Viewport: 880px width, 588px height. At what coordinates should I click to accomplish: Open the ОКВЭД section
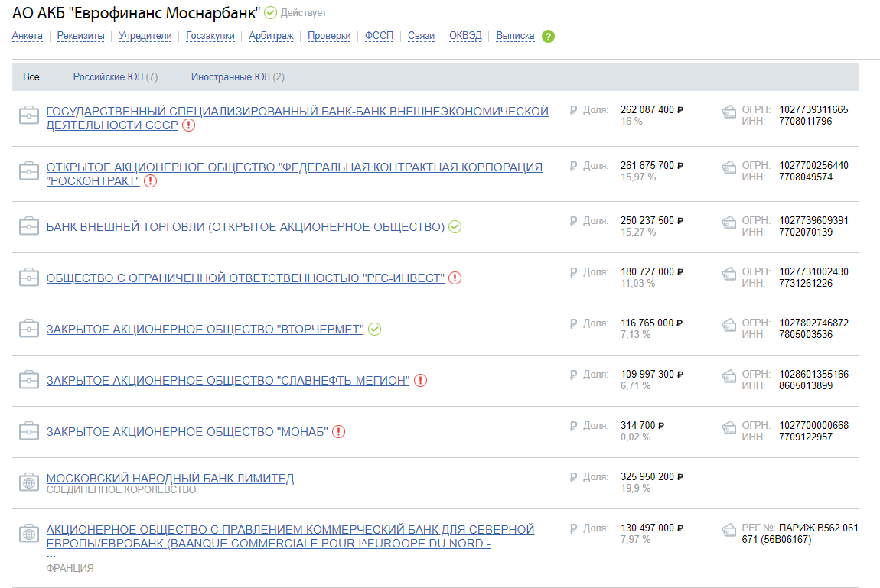click(x=465, y=36)
